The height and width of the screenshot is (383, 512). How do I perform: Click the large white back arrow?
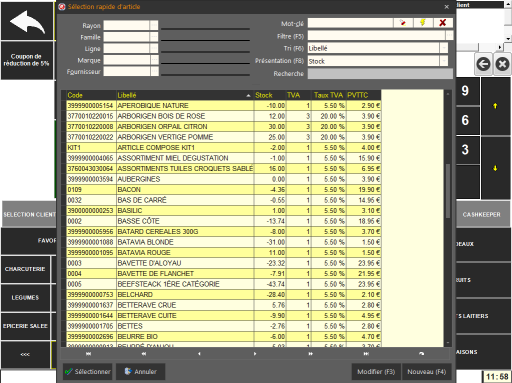pos(27,21)
